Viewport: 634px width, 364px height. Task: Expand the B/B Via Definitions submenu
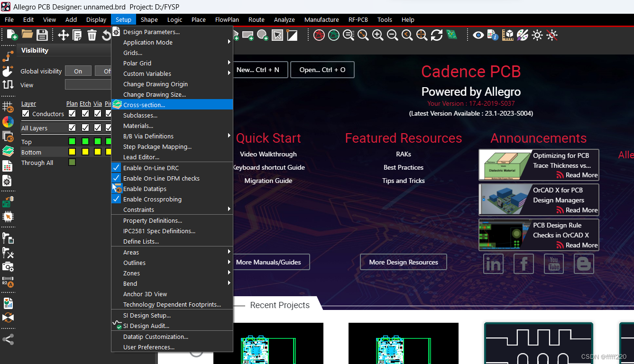(172, 136)
